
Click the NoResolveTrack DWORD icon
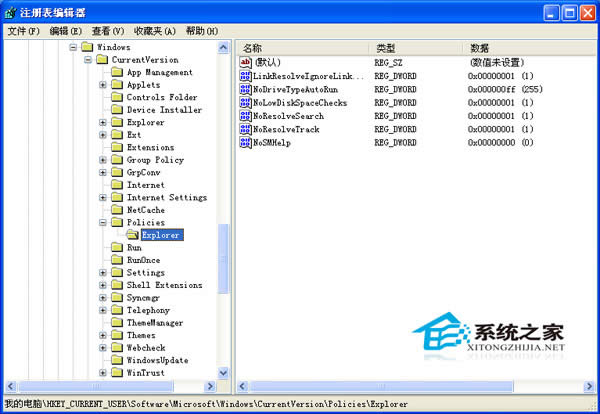tap(245, 129)
